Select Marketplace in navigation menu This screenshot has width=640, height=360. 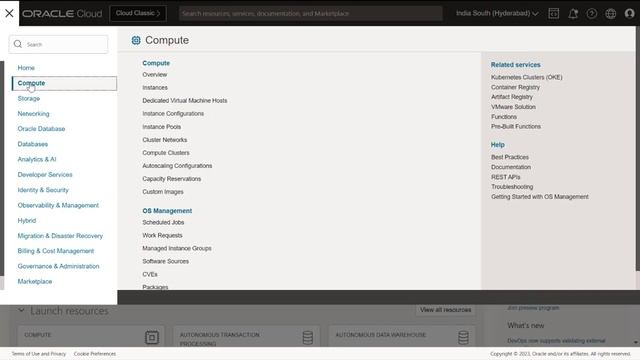pos(35,281)
